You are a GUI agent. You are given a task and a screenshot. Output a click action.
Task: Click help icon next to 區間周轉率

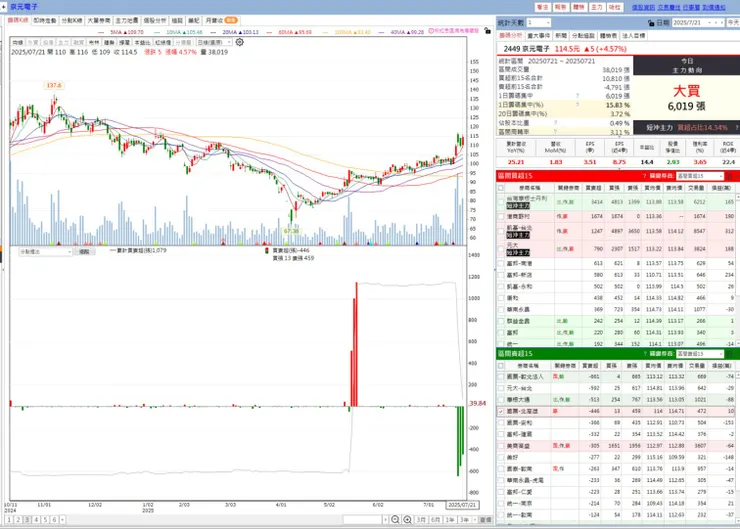pos(555,132)
